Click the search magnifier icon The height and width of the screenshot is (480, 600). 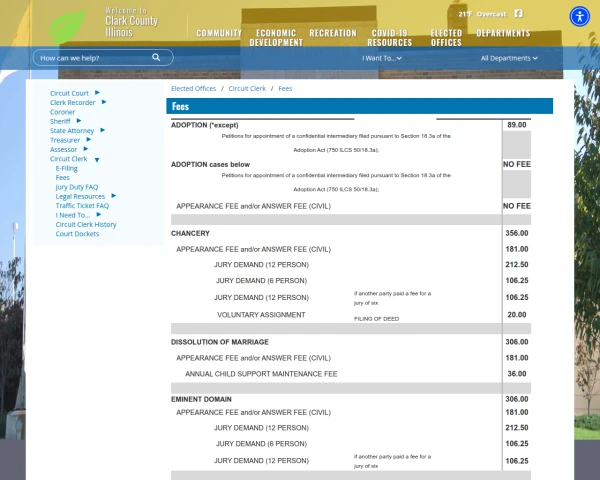(156, 58)
